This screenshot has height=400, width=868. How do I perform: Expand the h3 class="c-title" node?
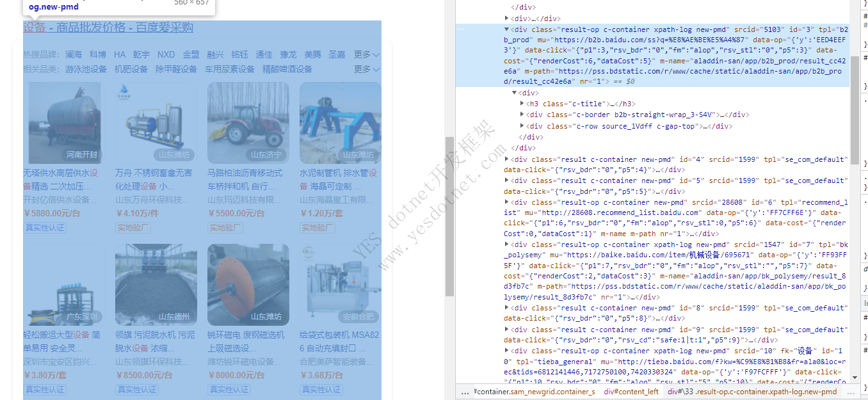tap(523, 104)
